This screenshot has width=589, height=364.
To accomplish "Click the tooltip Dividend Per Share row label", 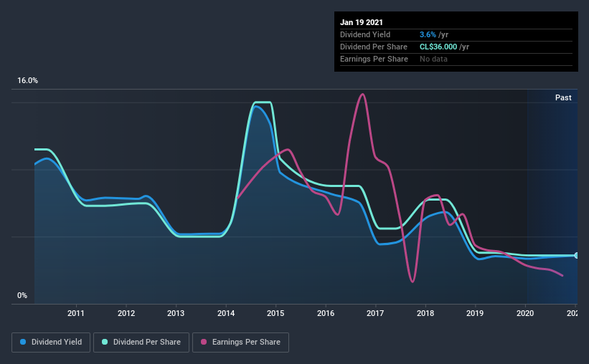I will click(x=373, y=47).
